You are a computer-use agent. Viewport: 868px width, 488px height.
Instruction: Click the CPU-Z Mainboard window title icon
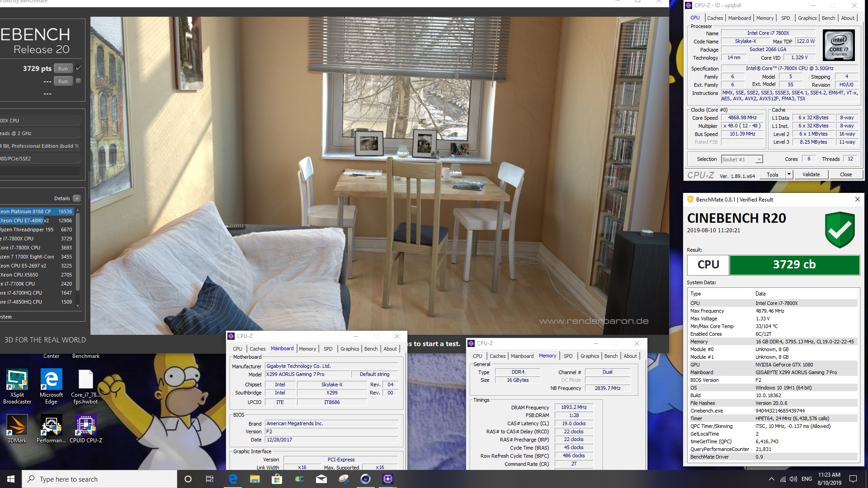[x=231, y=336]
